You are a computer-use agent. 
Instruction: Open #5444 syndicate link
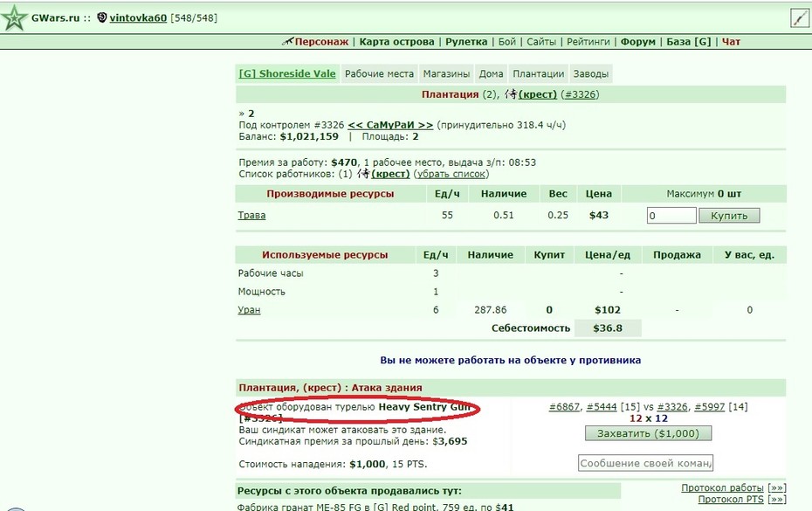pyautogui.click(x=602, y=407)
